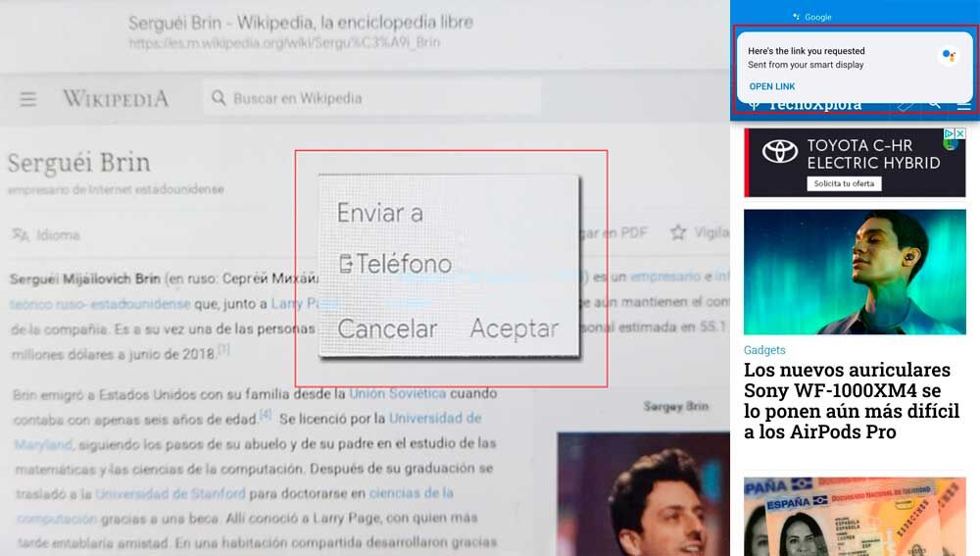Open the Universidad de Stanford link

tap(171, 493)
